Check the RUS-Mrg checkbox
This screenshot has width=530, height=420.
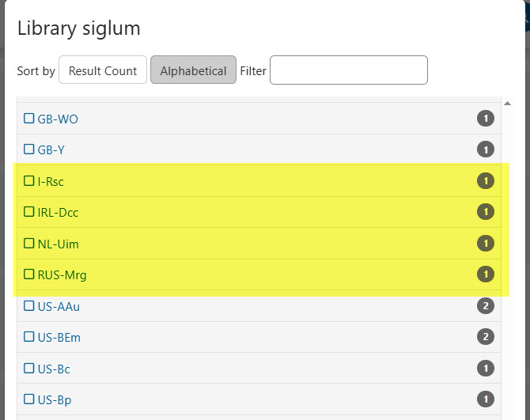click(x=29, y=274)
